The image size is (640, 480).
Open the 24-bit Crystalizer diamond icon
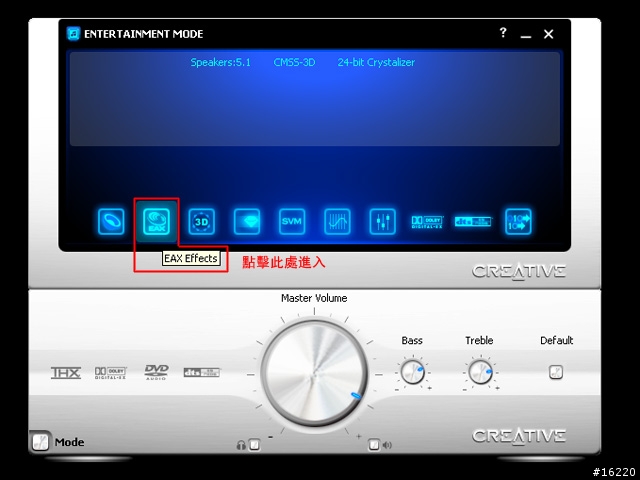(x=247, y=221)
